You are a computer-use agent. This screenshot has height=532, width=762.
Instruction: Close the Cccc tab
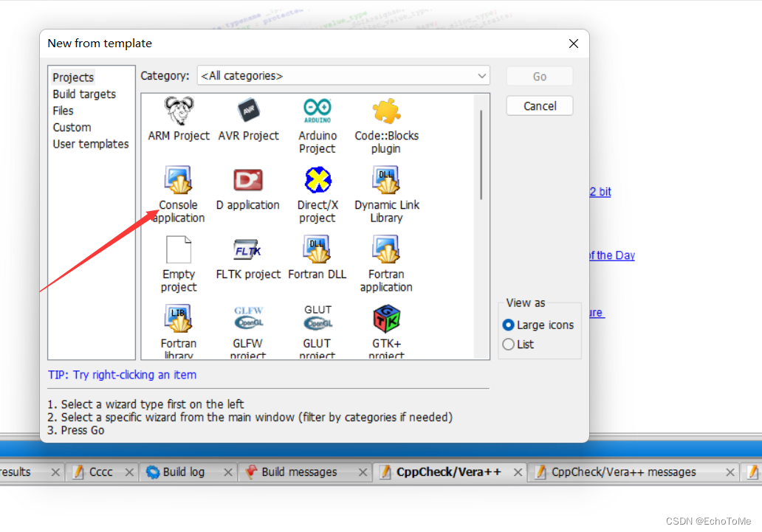pos(129,472)
